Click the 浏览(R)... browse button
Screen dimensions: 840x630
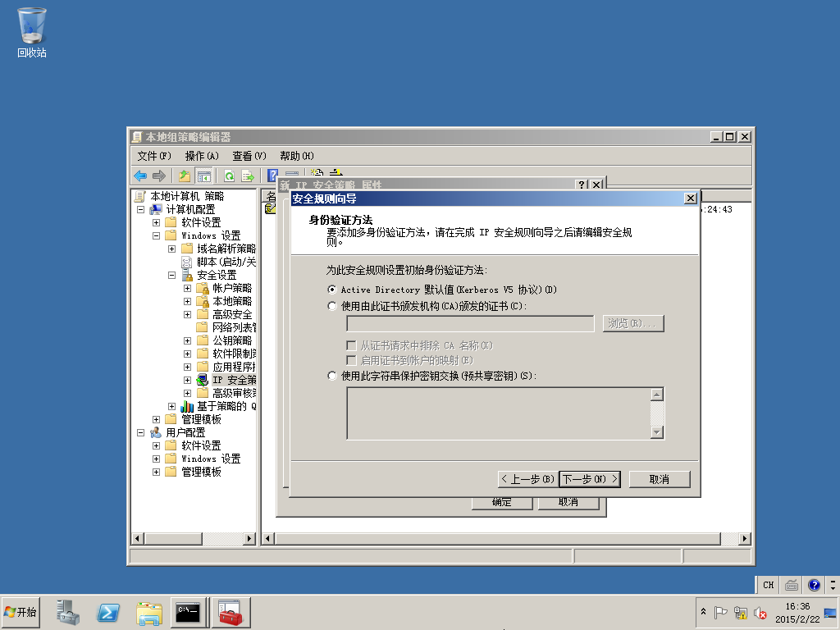(x=633, y=323)
